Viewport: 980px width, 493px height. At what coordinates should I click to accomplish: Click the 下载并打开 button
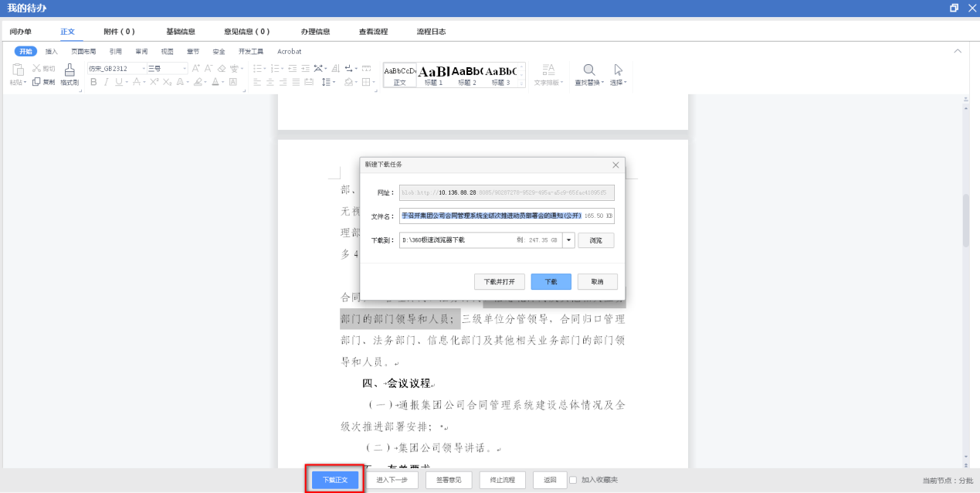tap(500, 282)
